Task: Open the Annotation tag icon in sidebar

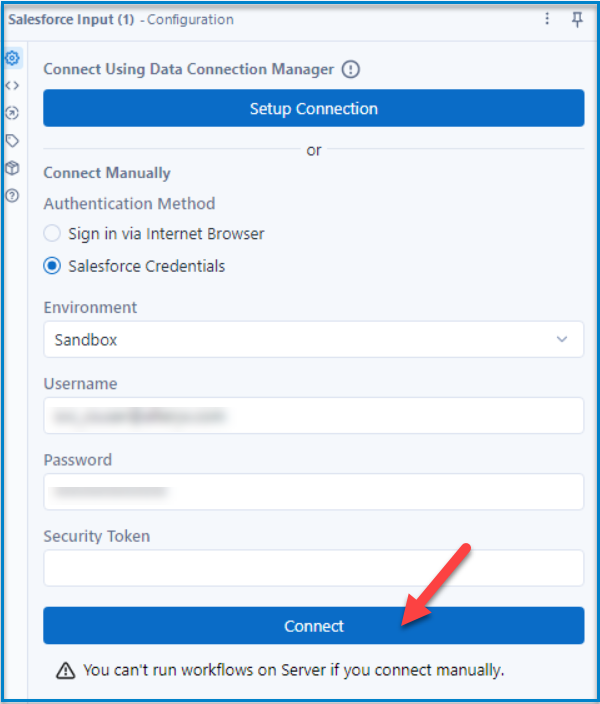Action: click(x=13, y=141)
